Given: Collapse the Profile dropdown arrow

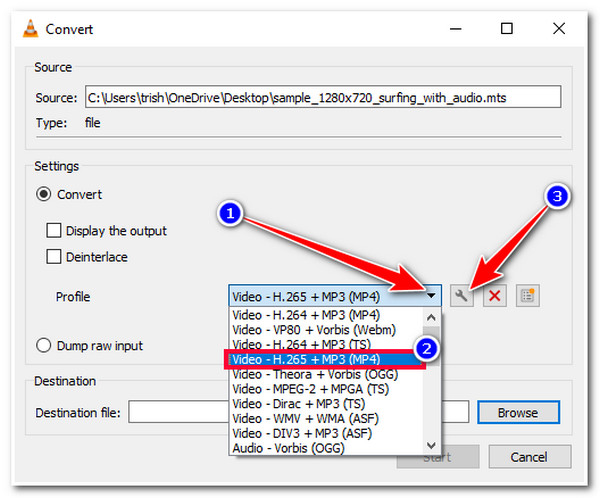Looking at the screenshot, I should 431,296.
